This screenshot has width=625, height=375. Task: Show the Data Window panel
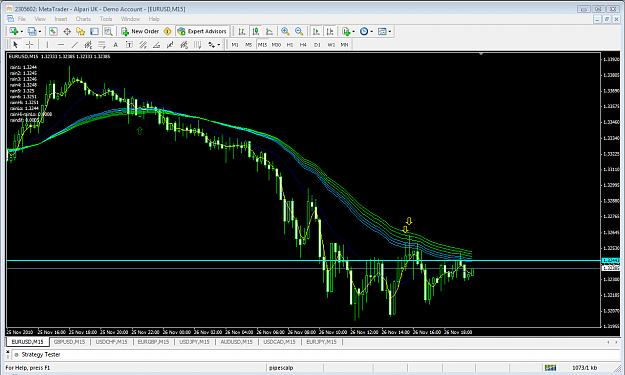(x=67, y=31)
